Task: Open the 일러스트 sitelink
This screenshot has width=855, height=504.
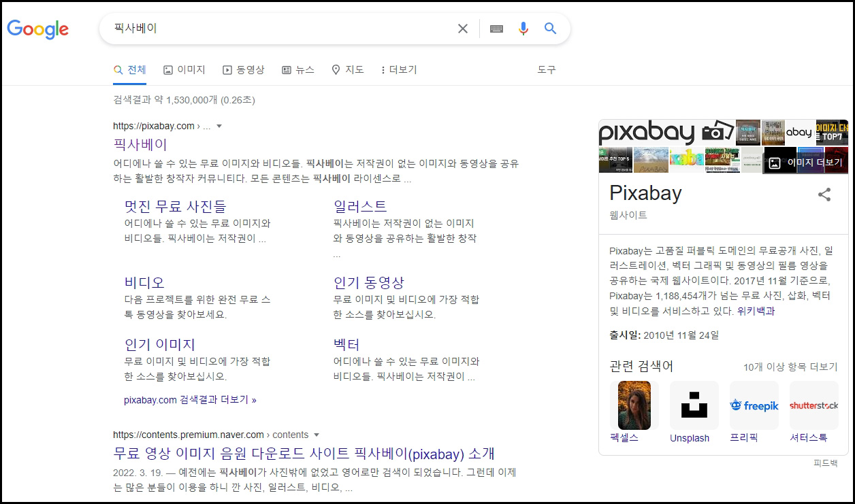Action: click(x=360, y=206)
